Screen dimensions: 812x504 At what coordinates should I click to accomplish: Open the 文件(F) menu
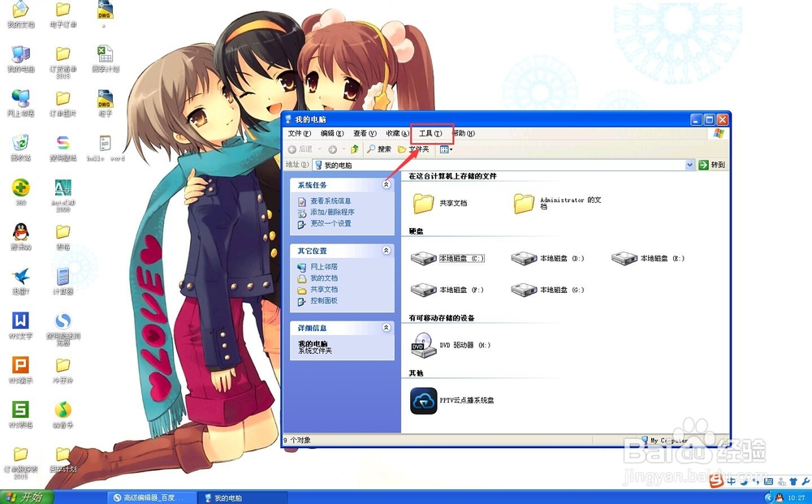point(300,133)
